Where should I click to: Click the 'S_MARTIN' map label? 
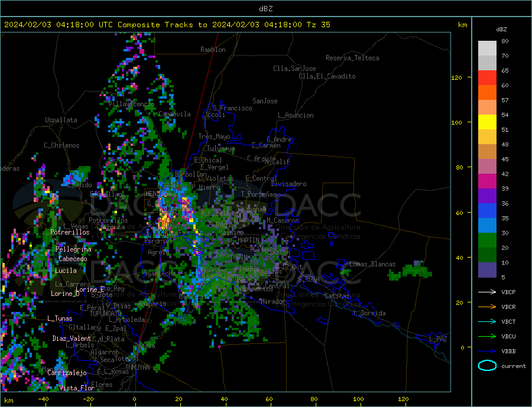(x=245, y=240)
